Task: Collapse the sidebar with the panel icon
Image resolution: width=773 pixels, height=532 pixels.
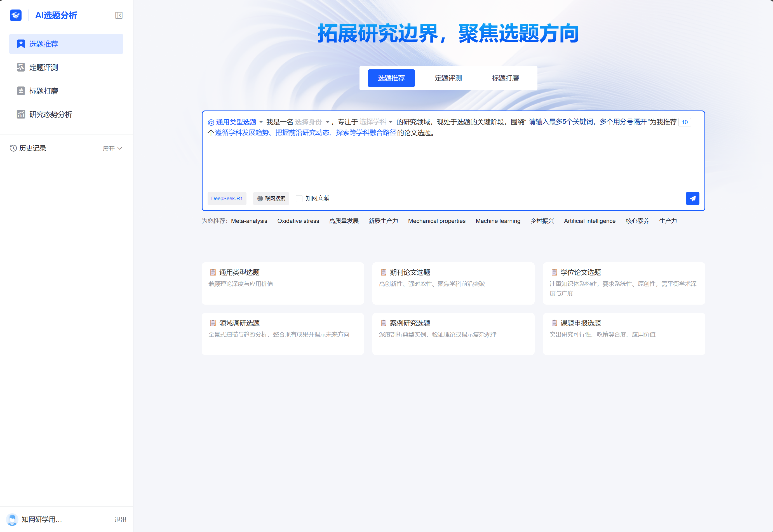Action: [x=119, y=15]
